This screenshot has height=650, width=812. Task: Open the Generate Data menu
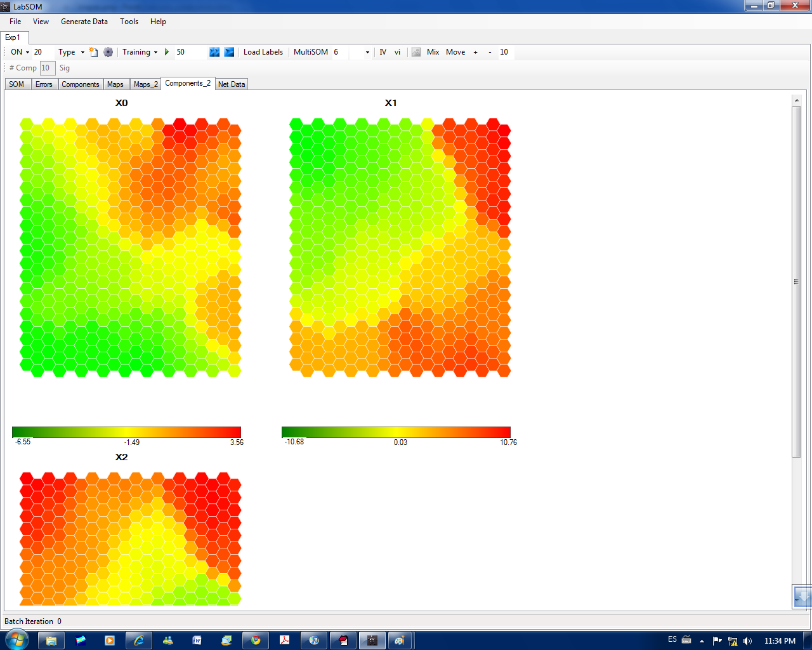[x=84, y=22]
